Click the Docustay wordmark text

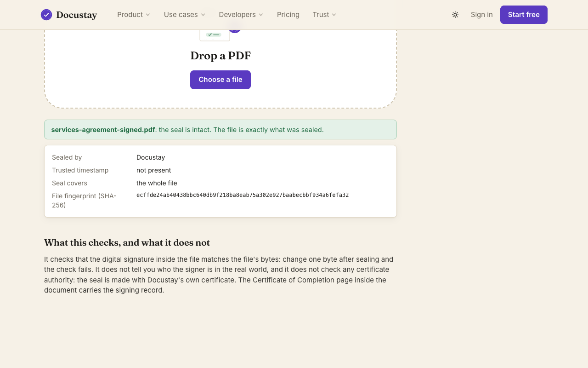pos(76,15)
